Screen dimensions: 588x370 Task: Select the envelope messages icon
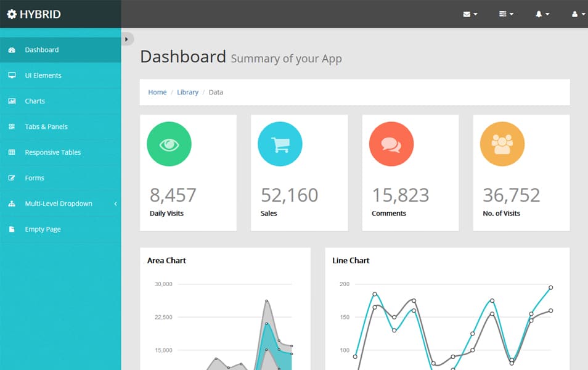pos(467,14)
